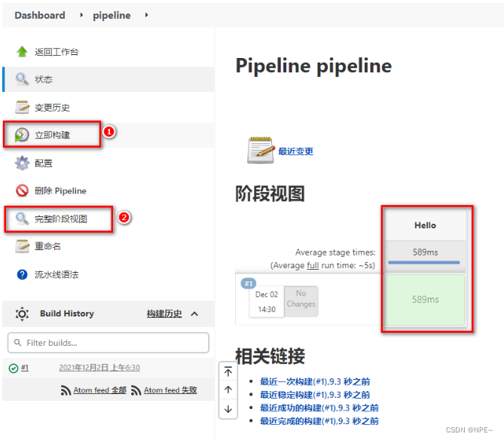Open 最近完成的构建(#1) link
Image resolution: width=504 pixels, height=440 pixels.
(319, 421)
